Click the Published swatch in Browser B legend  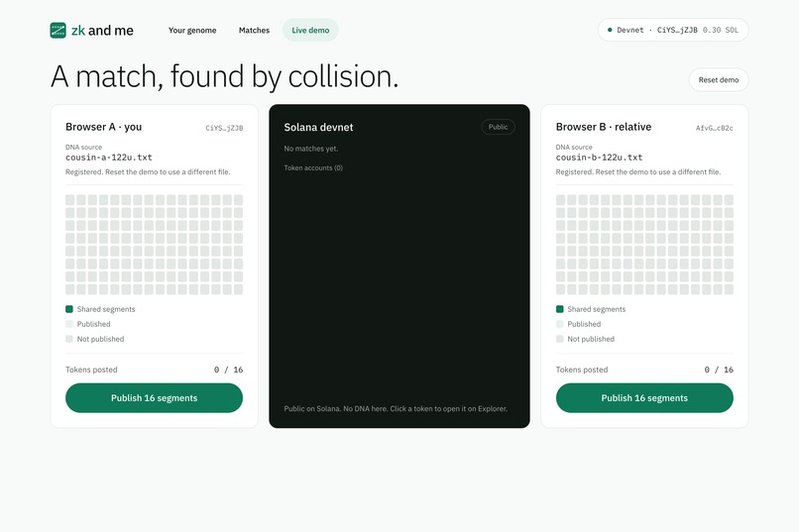point(559,324)
